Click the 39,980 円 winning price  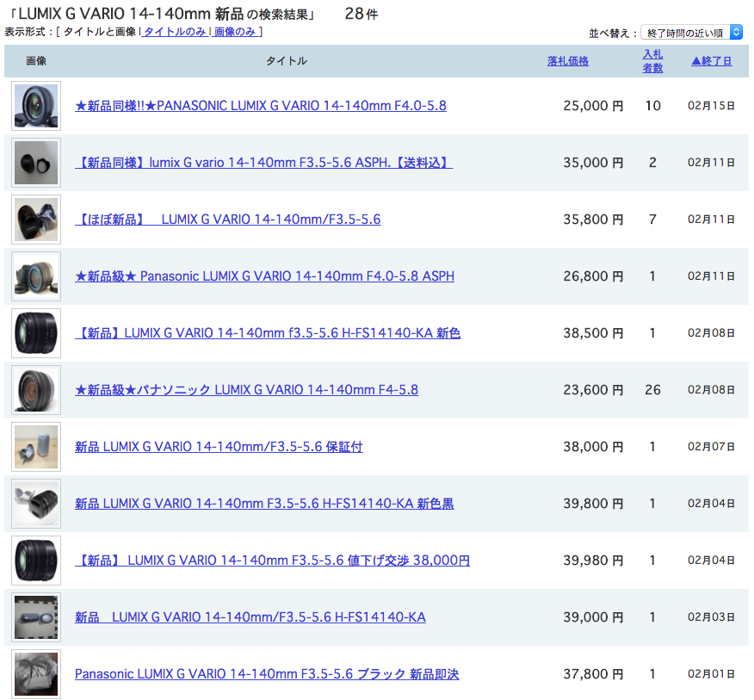point(593,560)
